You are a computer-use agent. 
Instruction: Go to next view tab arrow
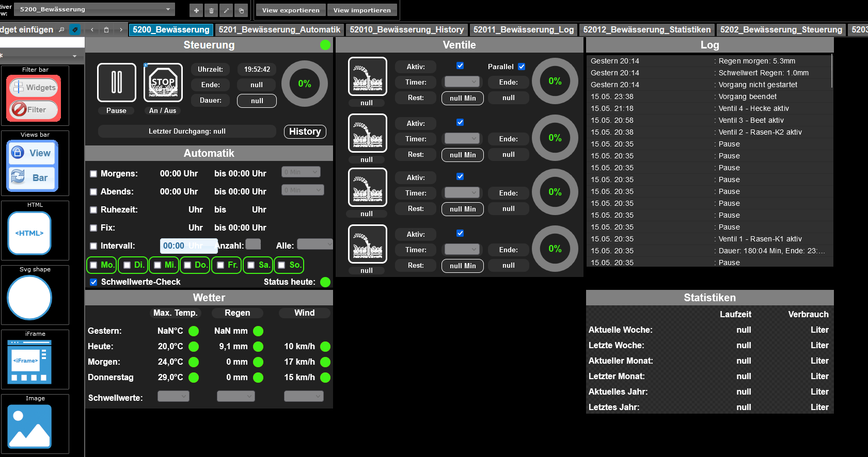(121, 30)
